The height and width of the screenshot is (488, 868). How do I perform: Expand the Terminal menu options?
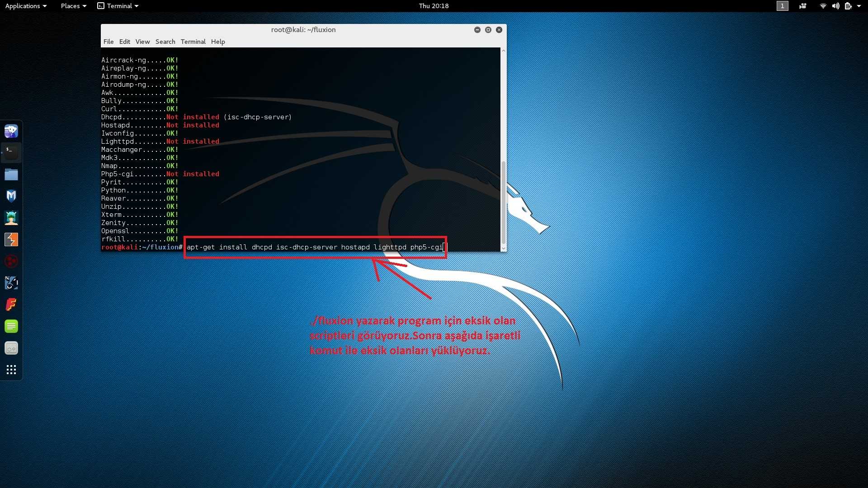click(193, 41)
